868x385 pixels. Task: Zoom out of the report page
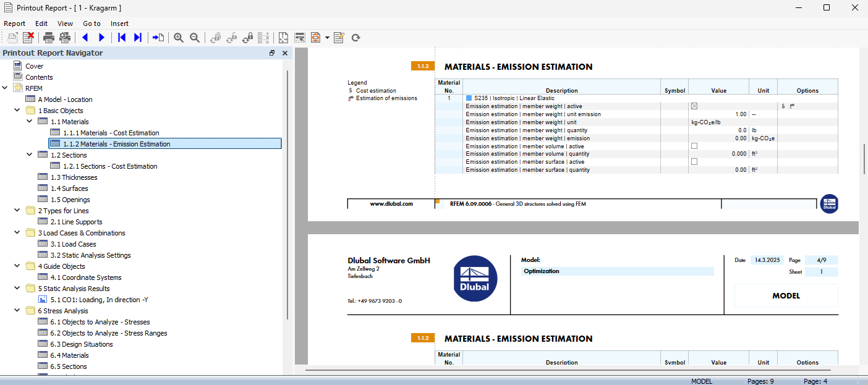[194, 38]
